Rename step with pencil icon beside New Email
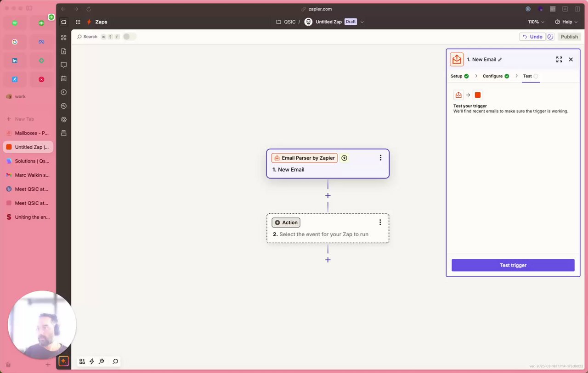588x373 pixels. (x=500, y=60)
